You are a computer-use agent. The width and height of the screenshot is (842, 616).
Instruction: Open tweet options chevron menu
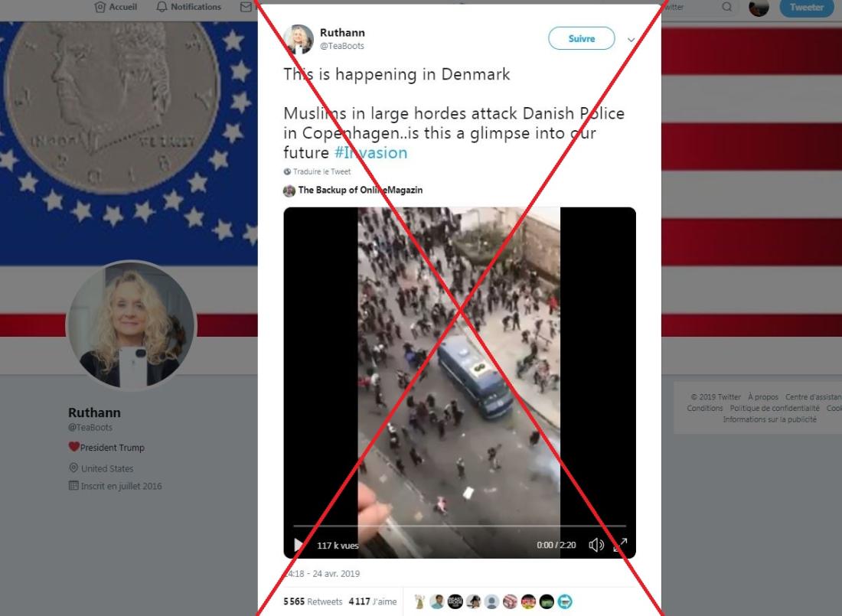(x=631, y=40)
